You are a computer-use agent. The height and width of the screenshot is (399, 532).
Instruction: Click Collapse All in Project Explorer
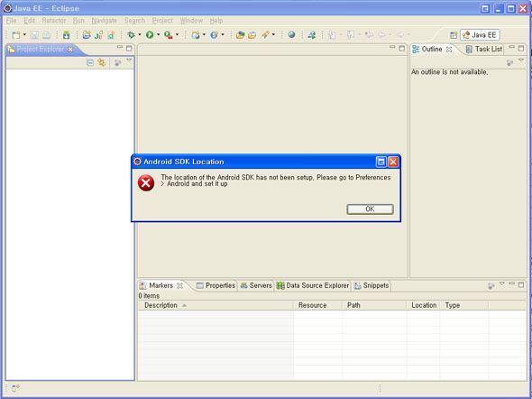[x=90, y=62]
